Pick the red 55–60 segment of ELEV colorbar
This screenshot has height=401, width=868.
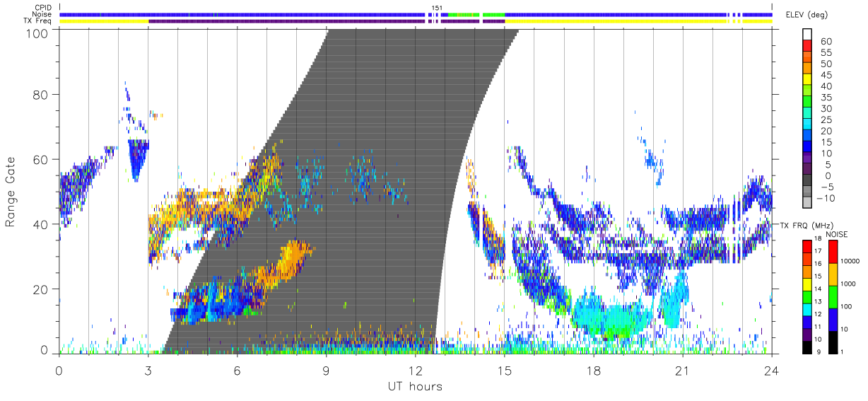[x=807, y=46]
